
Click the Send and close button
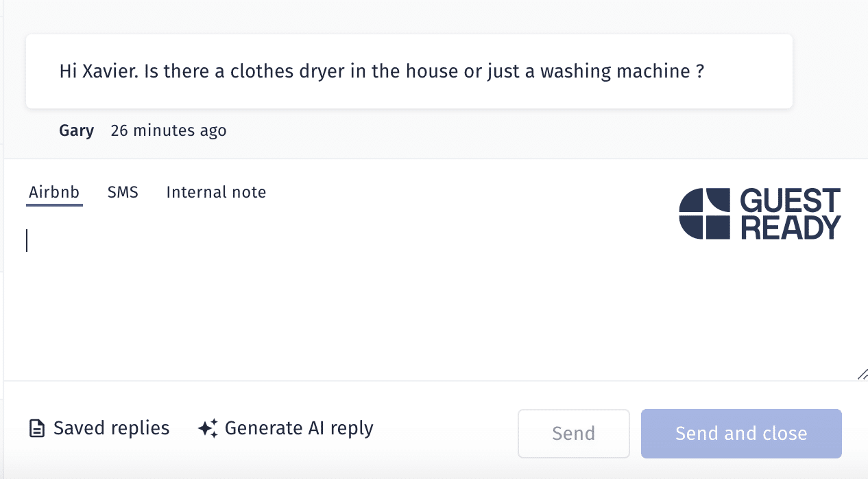click(x=741, y=434)
